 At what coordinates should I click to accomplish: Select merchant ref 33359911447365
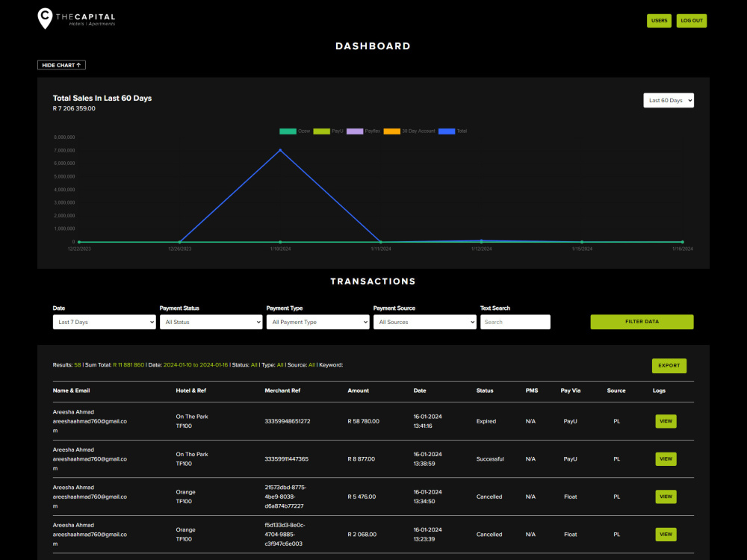[286, 459]
